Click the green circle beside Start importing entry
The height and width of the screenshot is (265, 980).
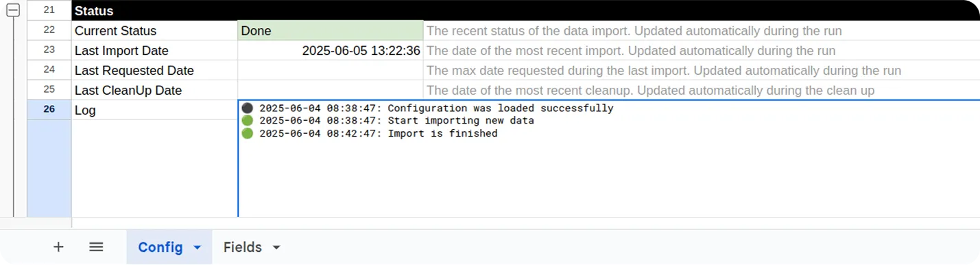(x=248, y=120)
